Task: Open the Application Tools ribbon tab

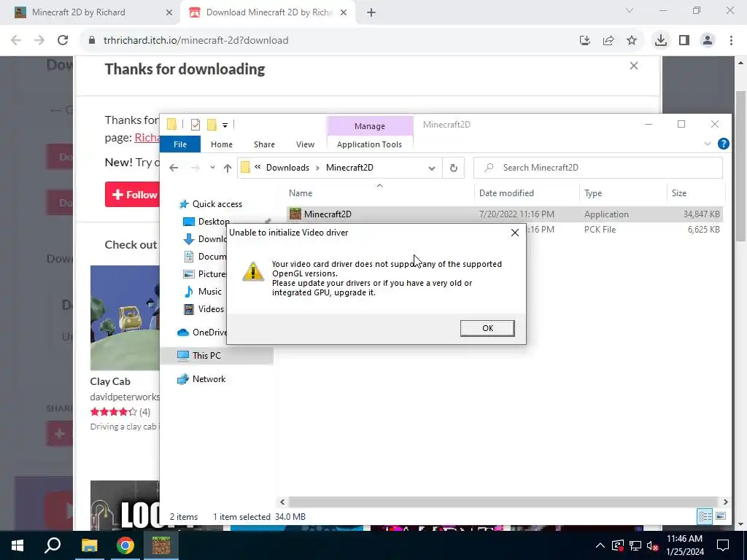Action: [369, 144]
